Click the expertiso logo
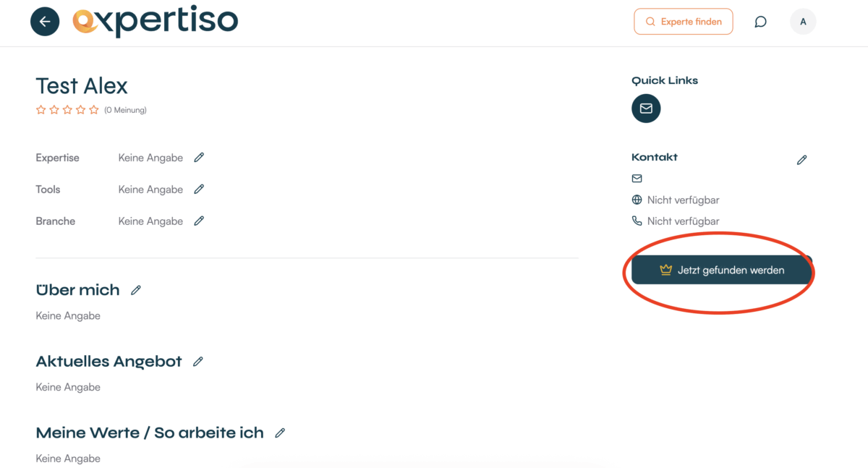This screenshot has height=468, width=868. tap(155, 22)
